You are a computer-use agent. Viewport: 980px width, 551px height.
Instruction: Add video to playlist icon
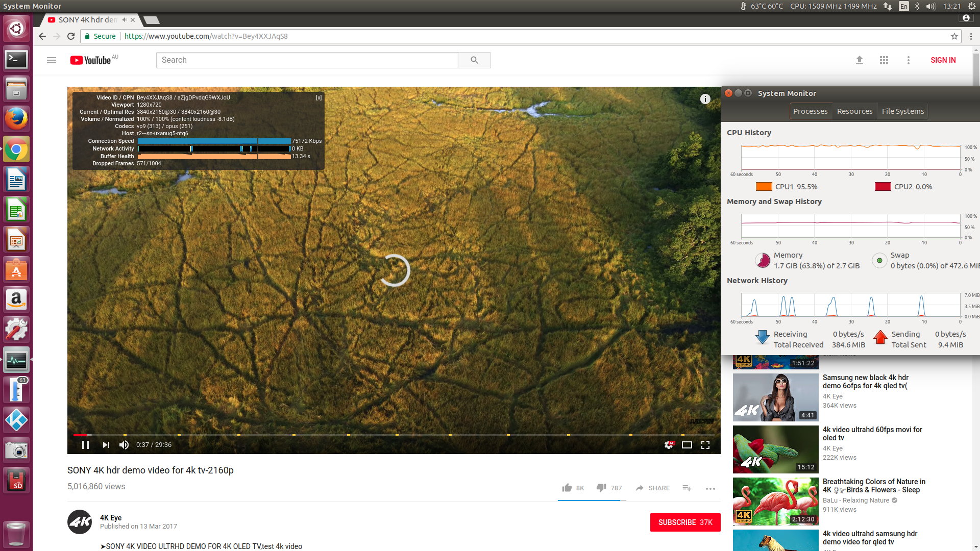point(687,488)
